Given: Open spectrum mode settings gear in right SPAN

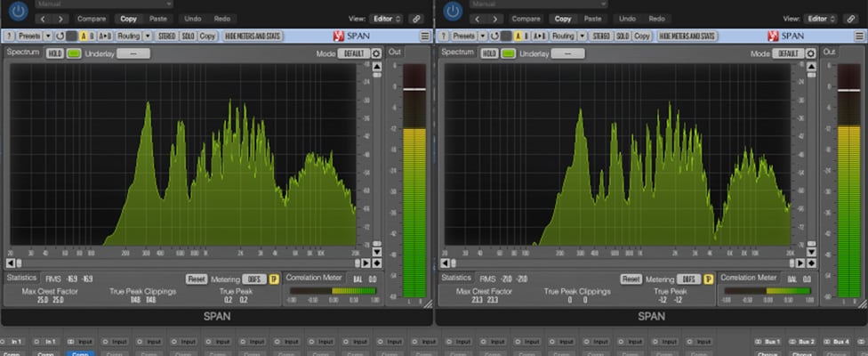Looking at the screenshot, I should 811,53.
